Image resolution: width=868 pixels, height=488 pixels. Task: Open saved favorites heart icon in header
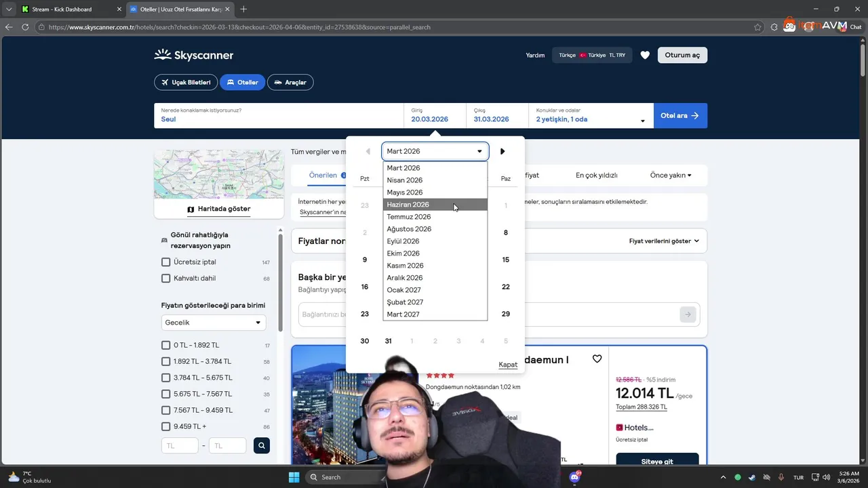[645, 55]
